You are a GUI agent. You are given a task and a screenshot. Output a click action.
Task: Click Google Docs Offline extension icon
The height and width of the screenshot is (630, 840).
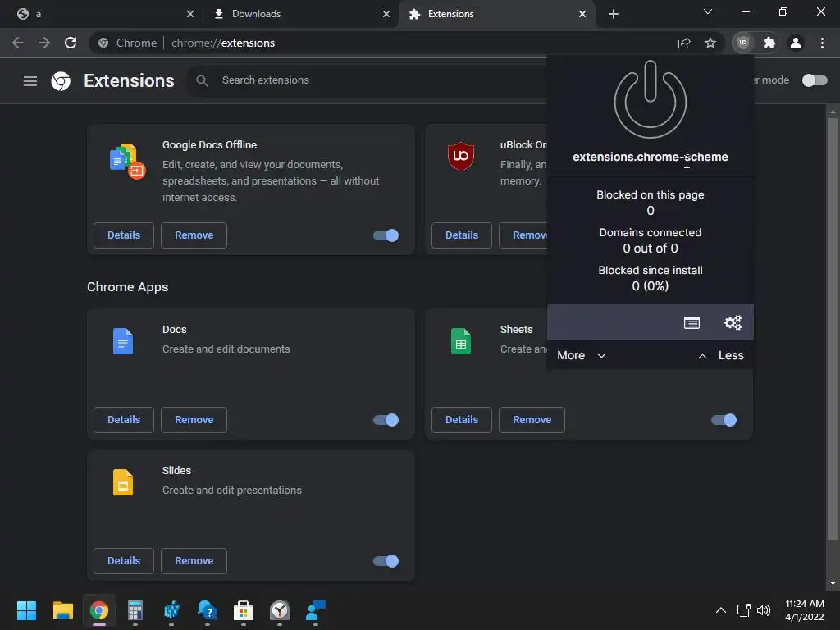127,161
